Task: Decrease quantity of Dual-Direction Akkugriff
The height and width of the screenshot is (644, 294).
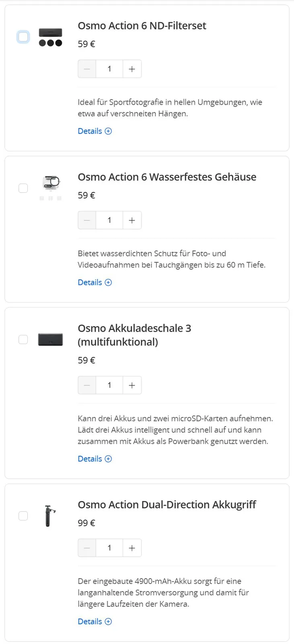Action: (87, 548)
